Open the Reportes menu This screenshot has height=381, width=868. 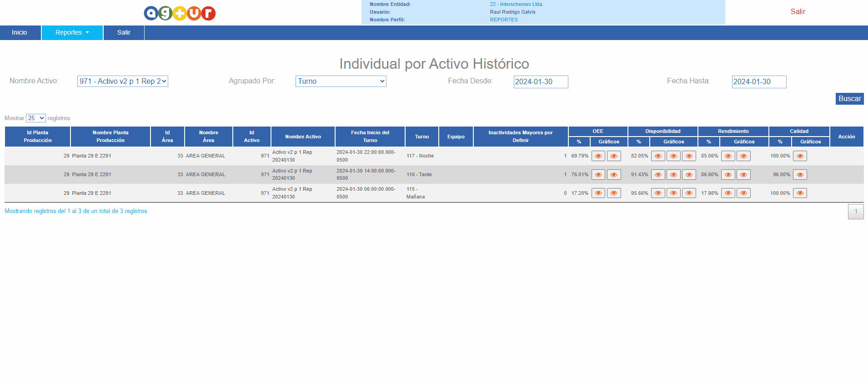pyautogui.click(x=72, y=33)
